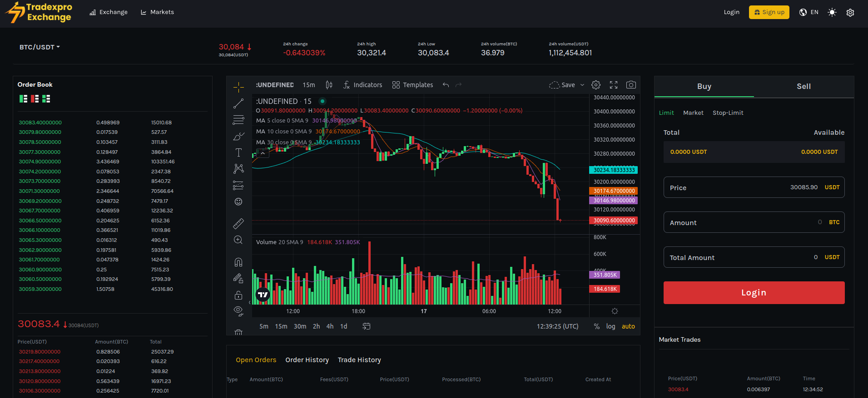Click the yellow Sign up button

[x=769, y=12]
